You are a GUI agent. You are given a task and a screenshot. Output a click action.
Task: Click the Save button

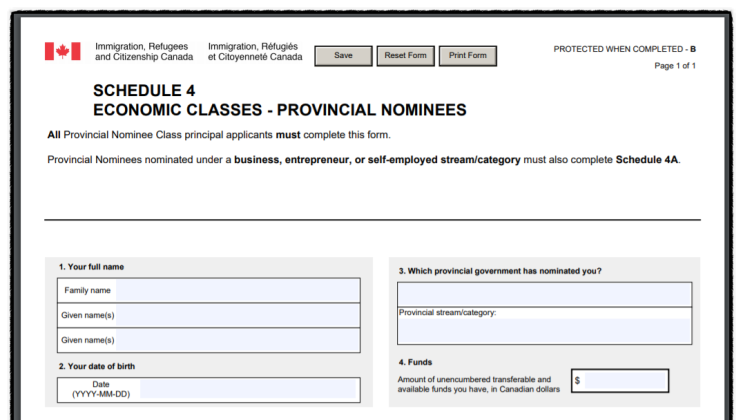pos(343,56)
